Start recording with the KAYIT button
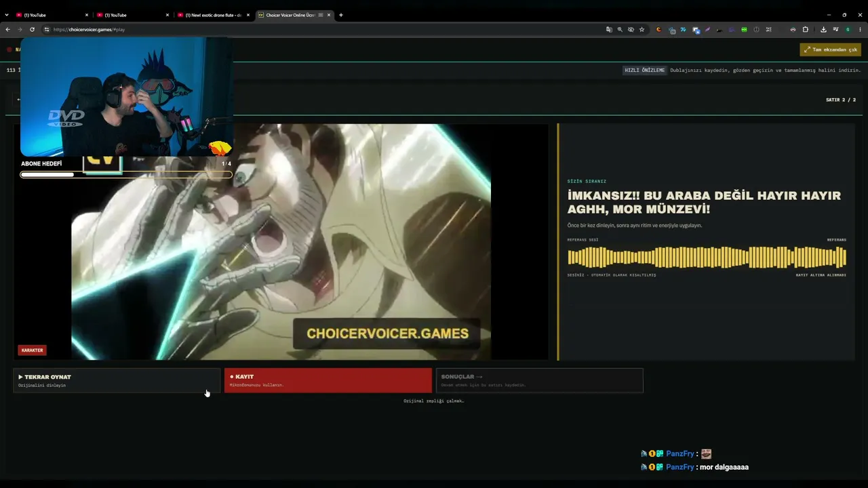Viewport: 868px width, 488px height. [328, 380]
